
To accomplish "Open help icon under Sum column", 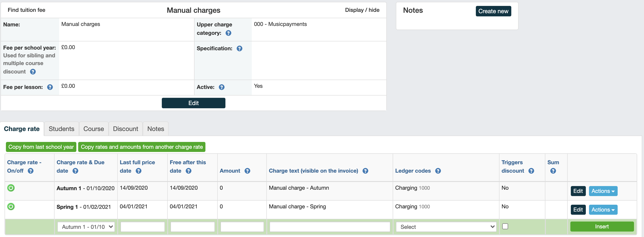I will click(553, 171).
